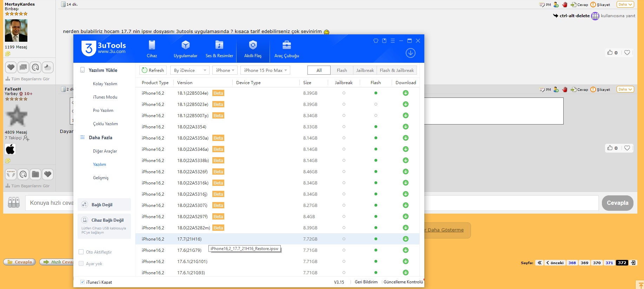Click Cevap on FaTeeH's post
644x289 pixels.
(579, 89)
